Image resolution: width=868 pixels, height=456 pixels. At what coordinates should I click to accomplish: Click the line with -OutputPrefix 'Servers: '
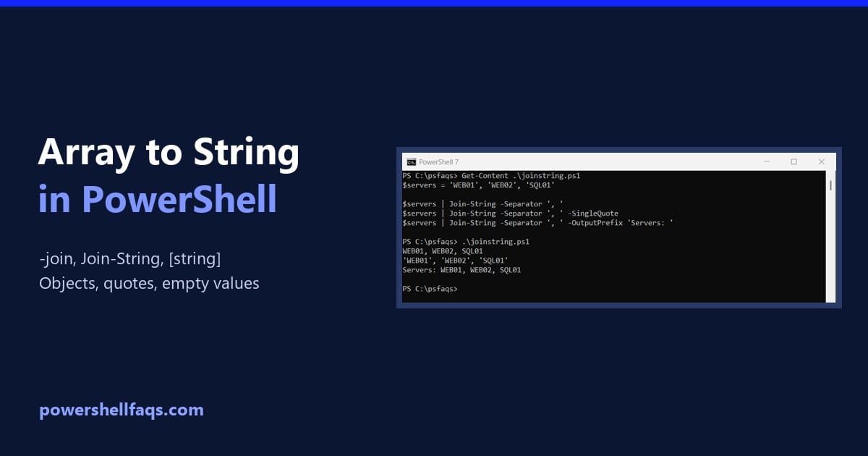click(538, 223)
